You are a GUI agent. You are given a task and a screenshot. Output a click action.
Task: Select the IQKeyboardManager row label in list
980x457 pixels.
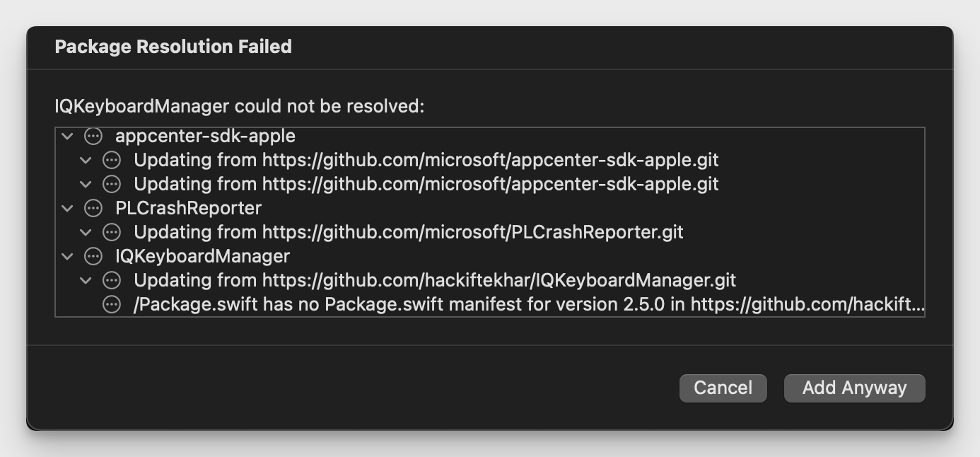(x=202, y=256)
